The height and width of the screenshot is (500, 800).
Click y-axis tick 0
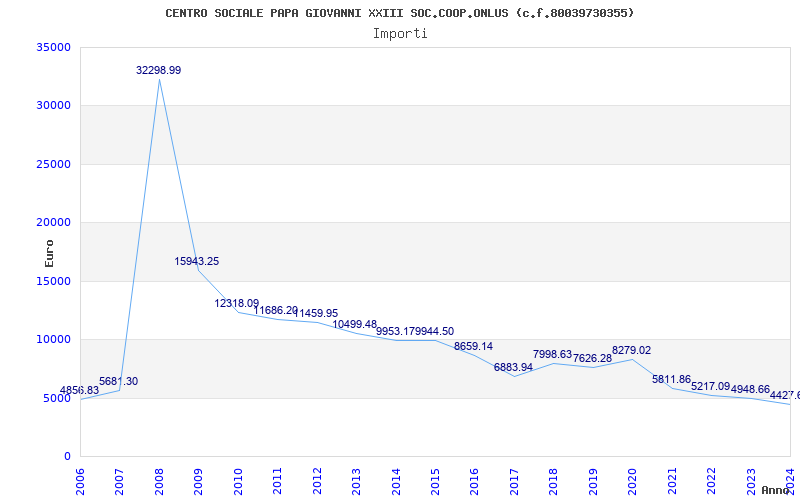(67, 457)
